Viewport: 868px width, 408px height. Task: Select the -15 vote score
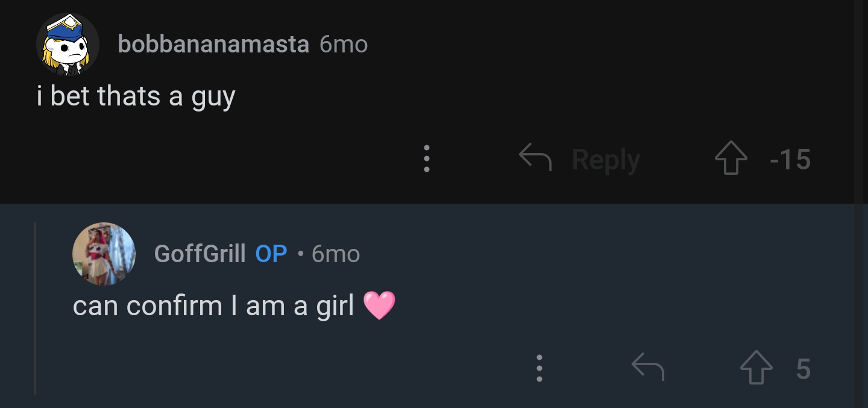[x=790, y=160]
